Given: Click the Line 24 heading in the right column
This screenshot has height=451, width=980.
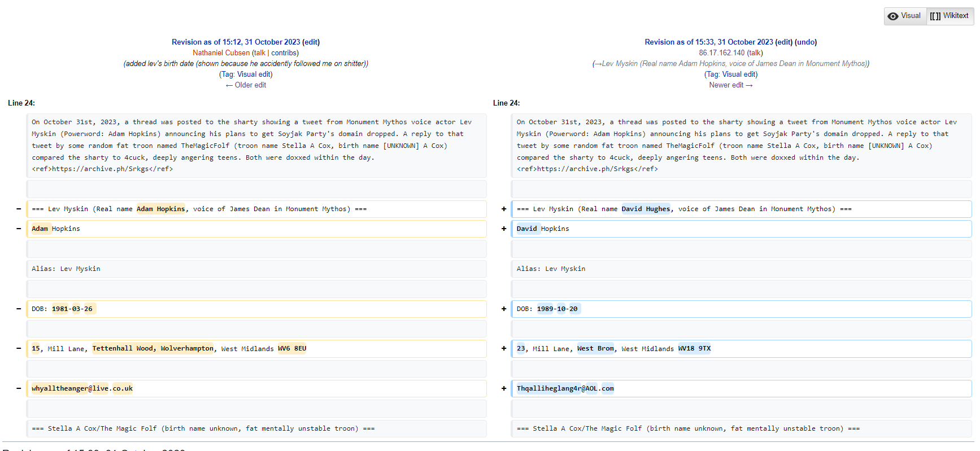Looking at the screenshot, I should (x=506, y=103).
